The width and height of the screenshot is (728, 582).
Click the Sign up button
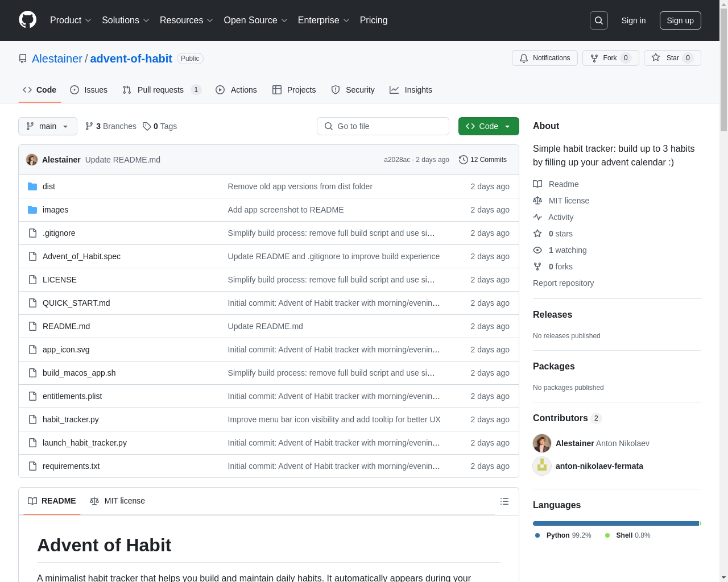pyautogui.click(x=680, y=20)
